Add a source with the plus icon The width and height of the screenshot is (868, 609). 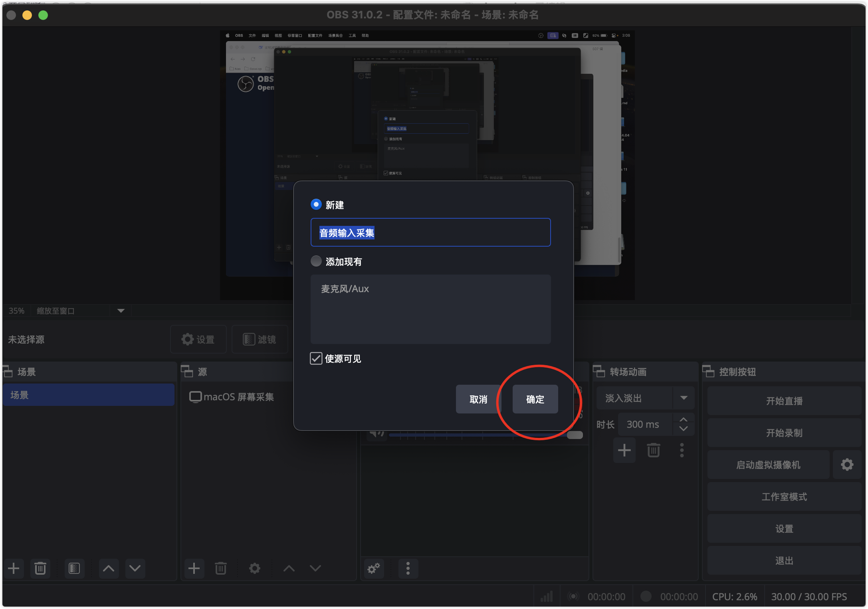[x=194, y=568]
